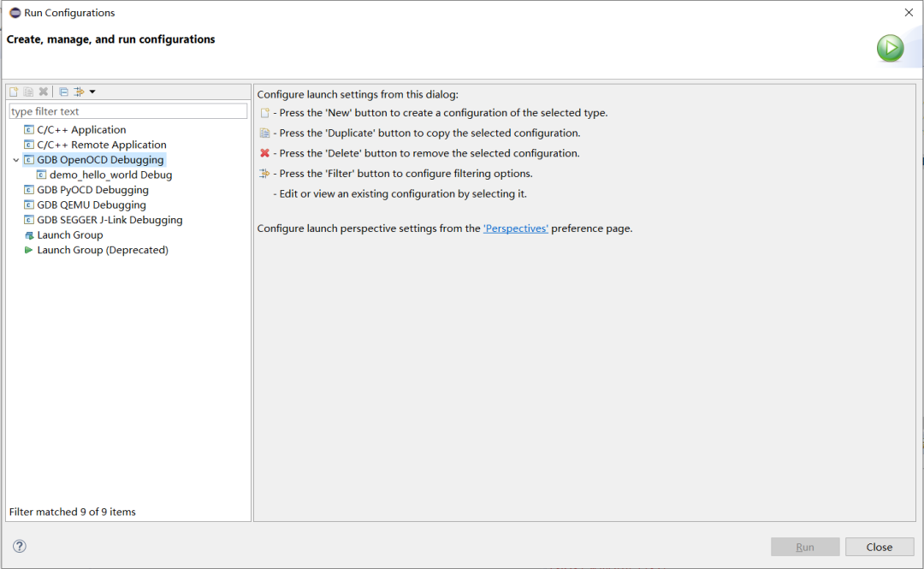Click the Run button
Viewport: 924px width, 569px height.
tap(805, 548)
